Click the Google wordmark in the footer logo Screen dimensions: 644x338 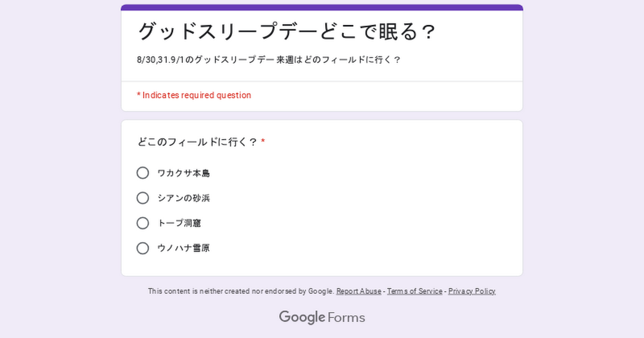[x=302, y=317]
